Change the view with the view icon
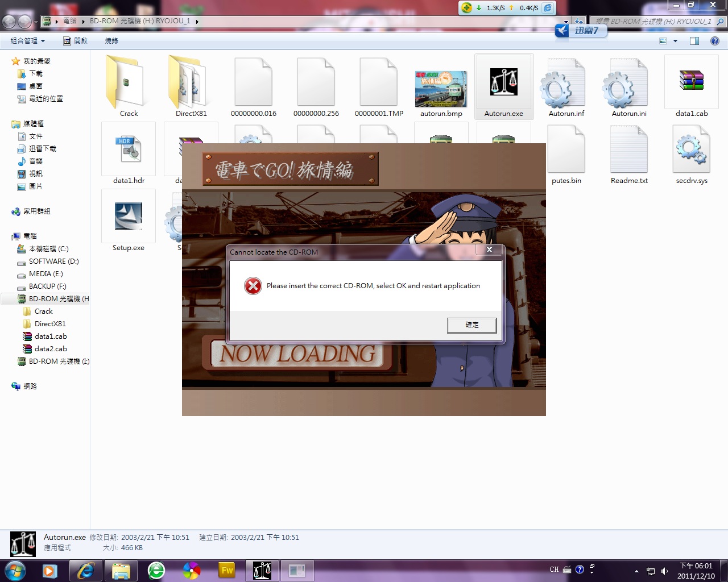 [663, 41]
